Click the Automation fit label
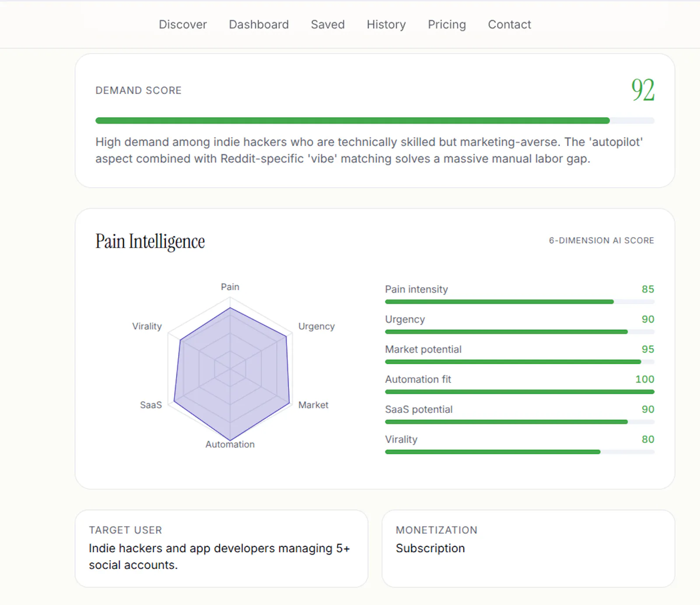Screen dimensions: 700x605 click(x=418, y=379)
